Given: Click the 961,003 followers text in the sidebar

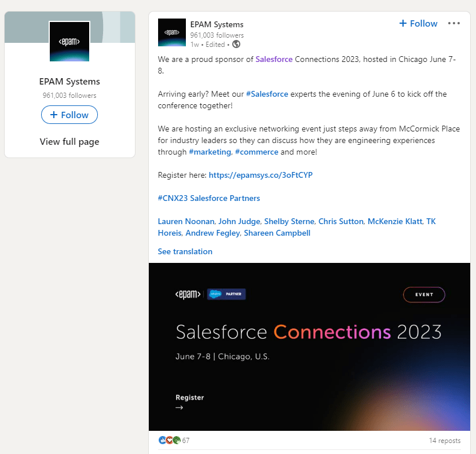Looking at the screenshot, I should [69, 96].
